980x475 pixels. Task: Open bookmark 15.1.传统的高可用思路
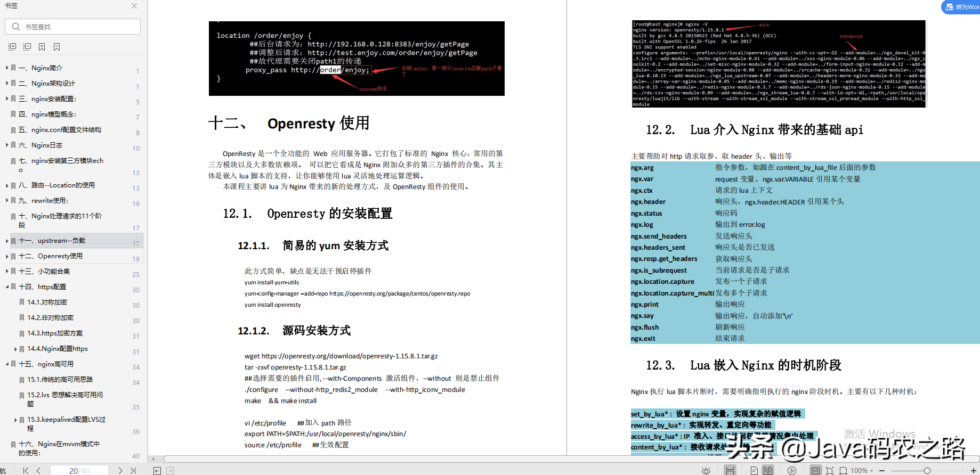point(60,379)
